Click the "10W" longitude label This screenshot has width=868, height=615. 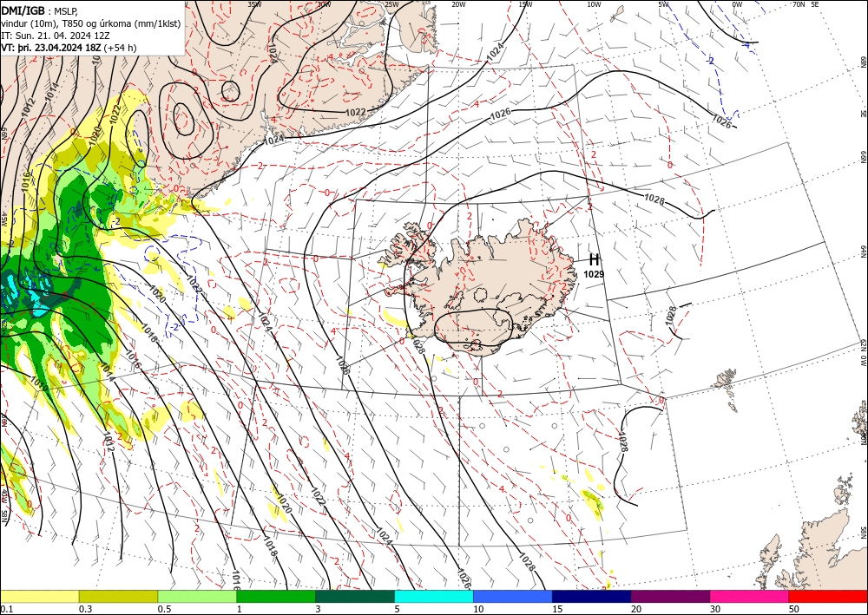(594, 4)
